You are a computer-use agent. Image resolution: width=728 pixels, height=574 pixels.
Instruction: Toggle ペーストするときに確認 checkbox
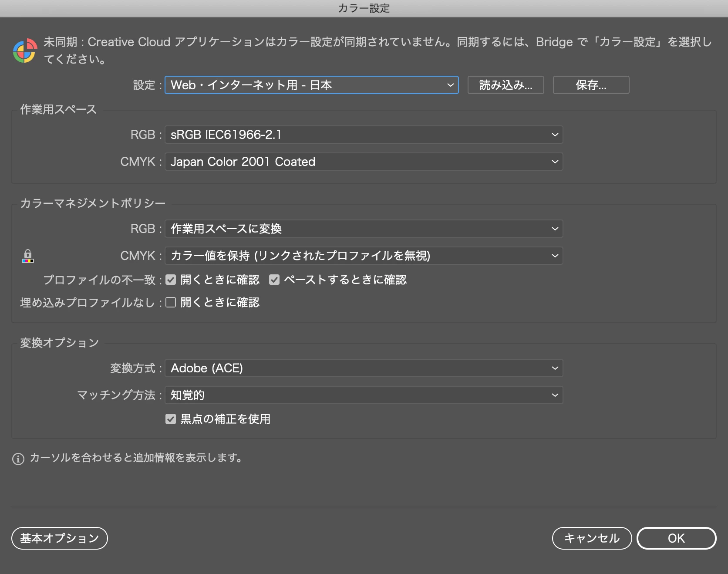[274, 280]
